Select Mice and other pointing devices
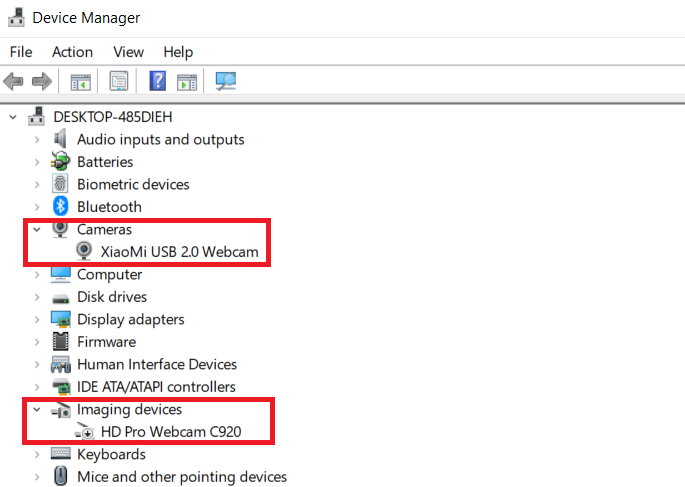This screenshot has width=685, height=487. (x=181, y=477)
